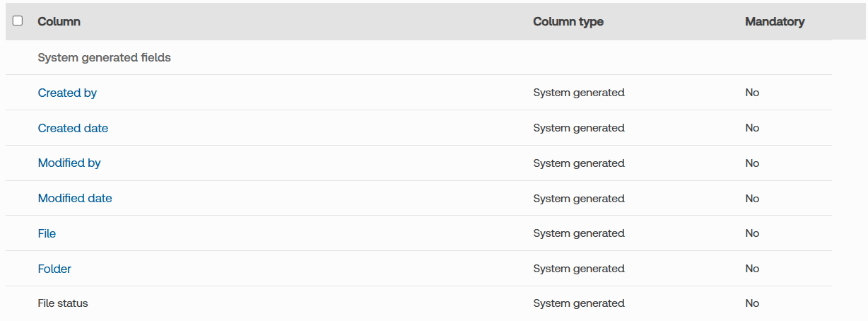Click the column type cell for File status
This screenshot has width=868, height=321.
click(x=578, y=303)
